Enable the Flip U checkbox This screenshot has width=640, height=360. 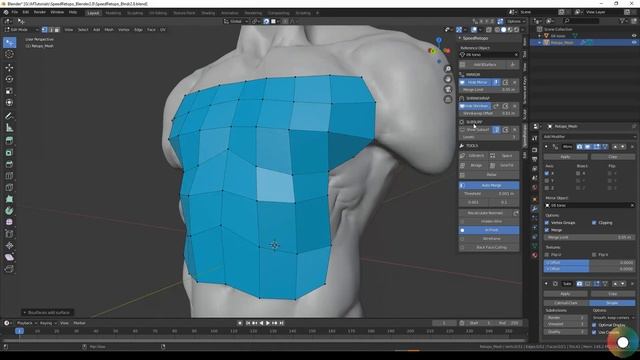(x=547, y=255)
